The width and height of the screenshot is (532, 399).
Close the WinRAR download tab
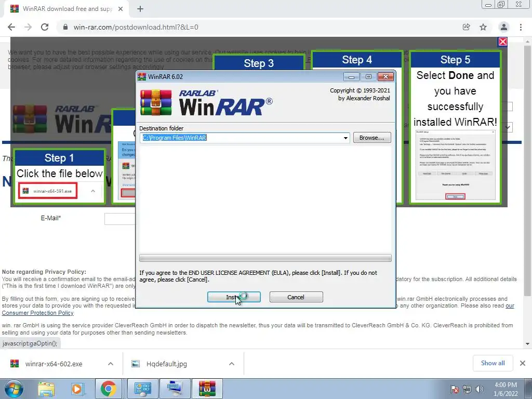(x=121, y=9)
